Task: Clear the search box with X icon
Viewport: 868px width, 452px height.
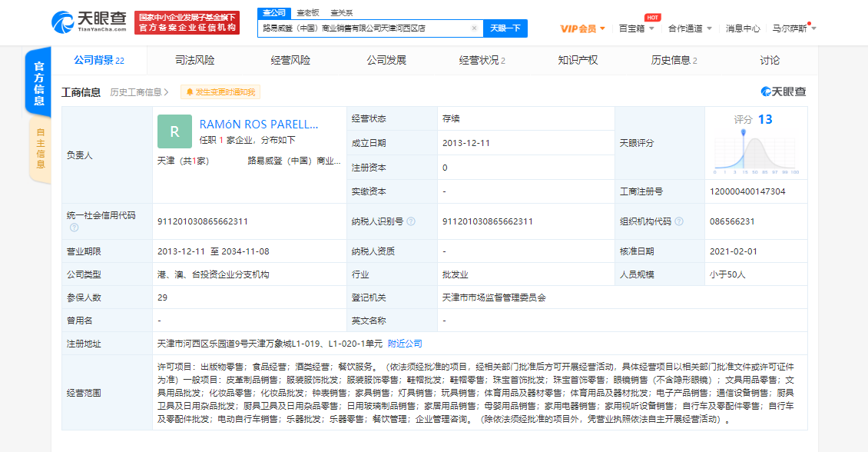Action: pyautogui.click(x=475, y=28)
